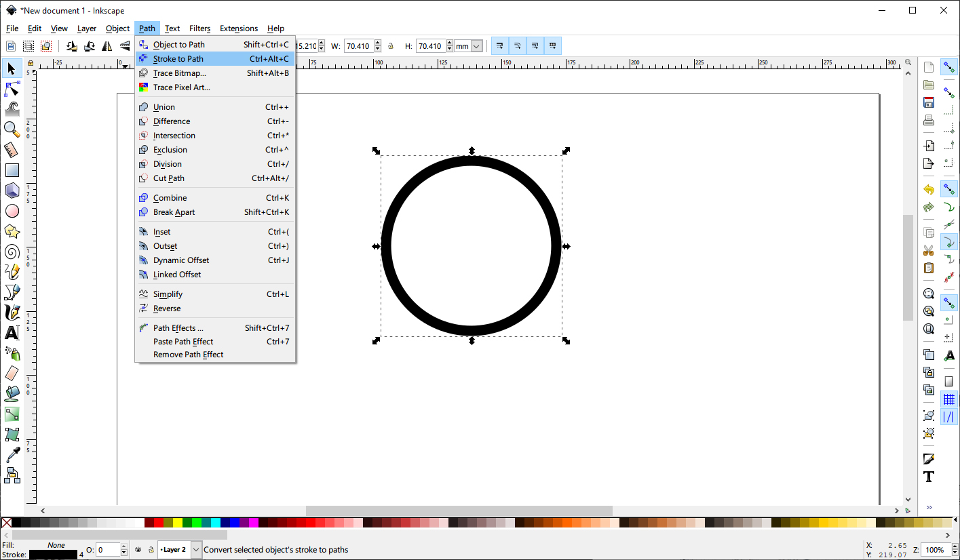Choose Stroke to Path menu item
The image size is (960, 560).
215,59
